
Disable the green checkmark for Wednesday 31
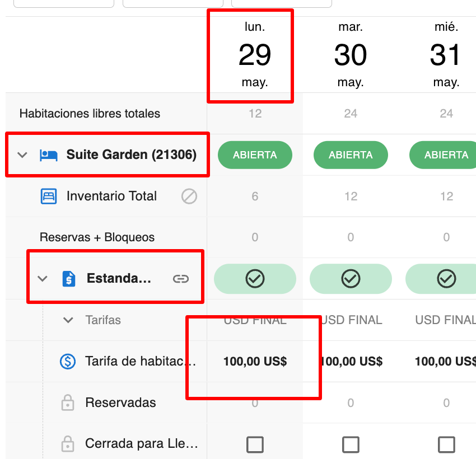[446, 278]
